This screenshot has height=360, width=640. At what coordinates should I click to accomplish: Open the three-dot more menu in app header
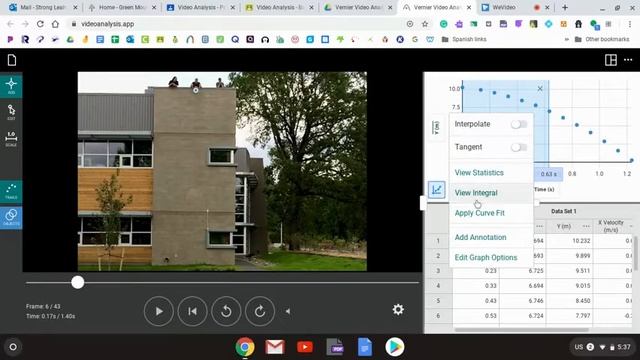(x=628, y=60)
